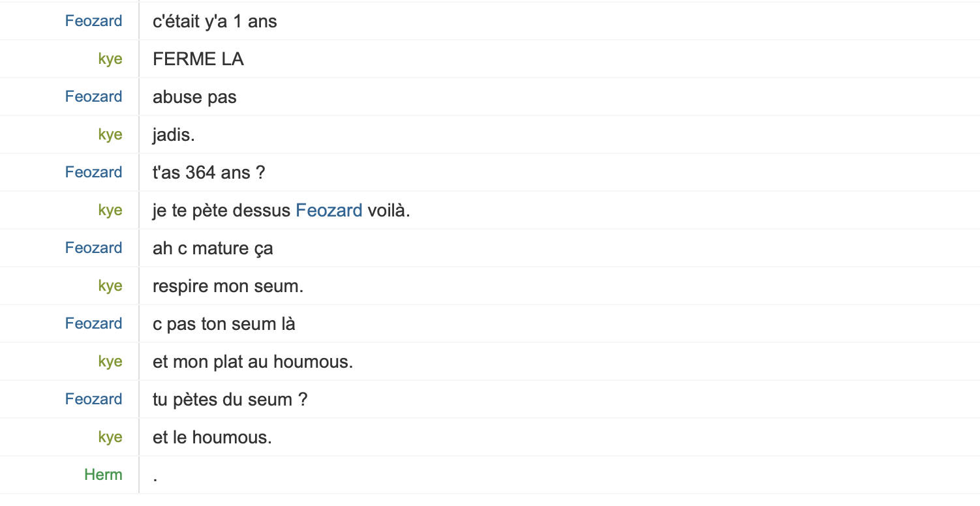Click Feozard username beside "t'as 364 ans ?"
This screenshot has width=980, height=506.
pos(93,172)
